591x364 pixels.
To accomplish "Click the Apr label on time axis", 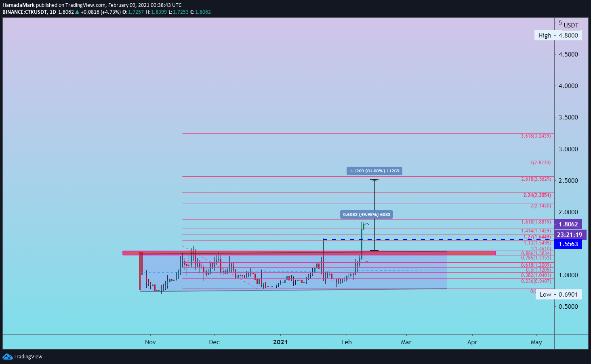I will pyautogui.click(x=472, y=342).
